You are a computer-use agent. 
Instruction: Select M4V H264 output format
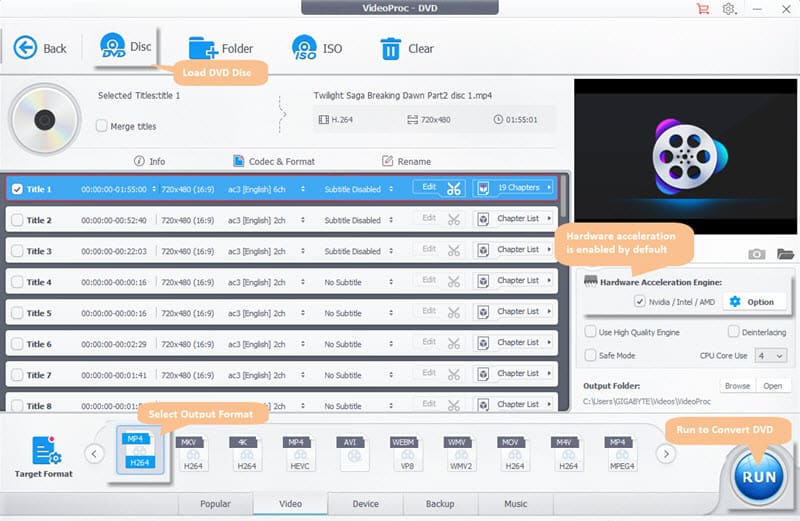click(x=568, y=453)
